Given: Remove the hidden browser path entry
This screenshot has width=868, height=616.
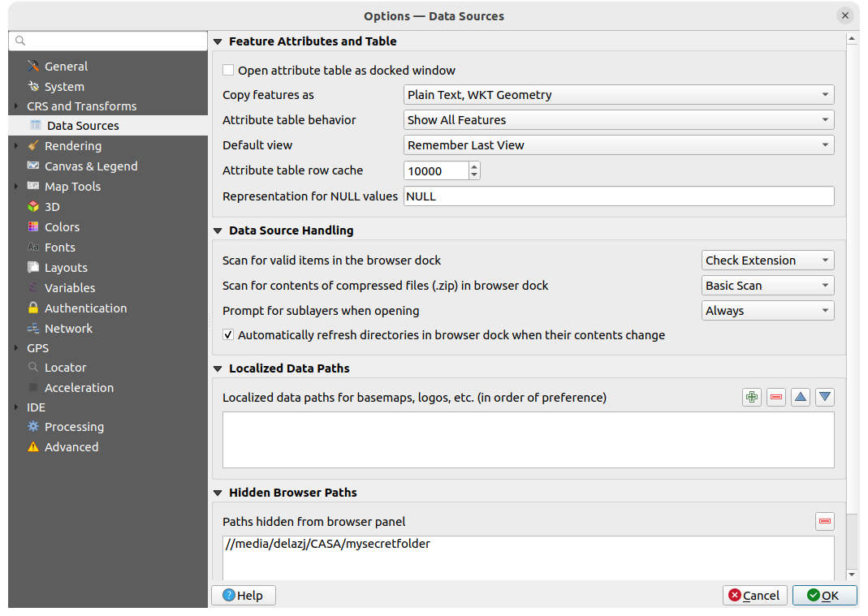Looking at the screenshot, I should 824,521.
